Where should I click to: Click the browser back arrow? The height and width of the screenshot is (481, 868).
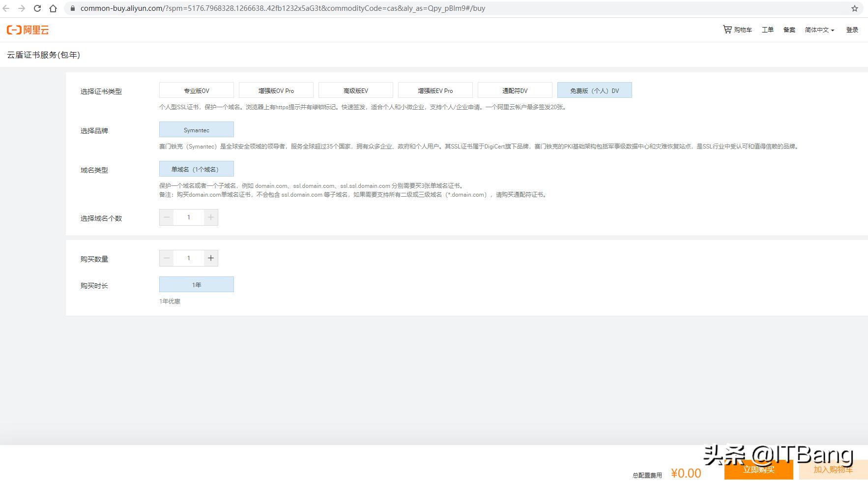pos(7,8)
